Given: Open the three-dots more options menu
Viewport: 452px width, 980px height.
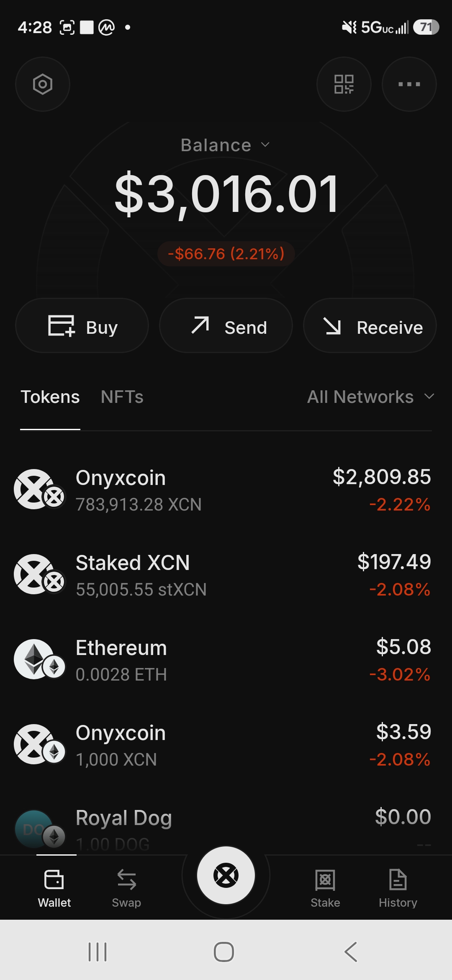Looking at the screenshot, I should point(409,84).
